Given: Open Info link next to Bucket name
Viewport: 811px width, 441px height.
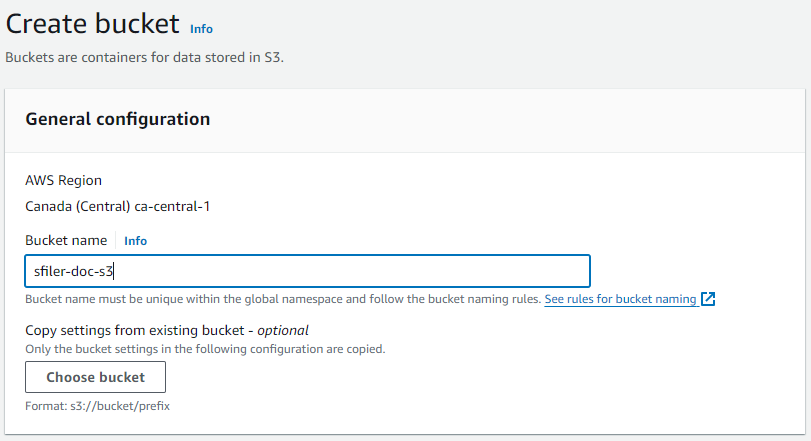Looking at the screenshot, I should tap(136, 241).
